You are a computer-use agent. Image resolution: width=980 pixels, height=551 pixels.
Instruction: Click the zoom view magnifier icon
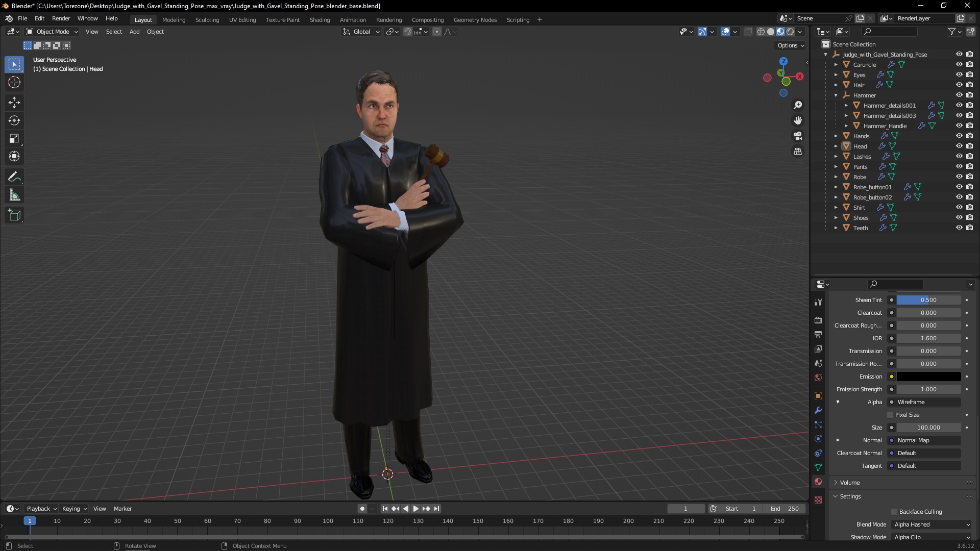tap(798, 105)
